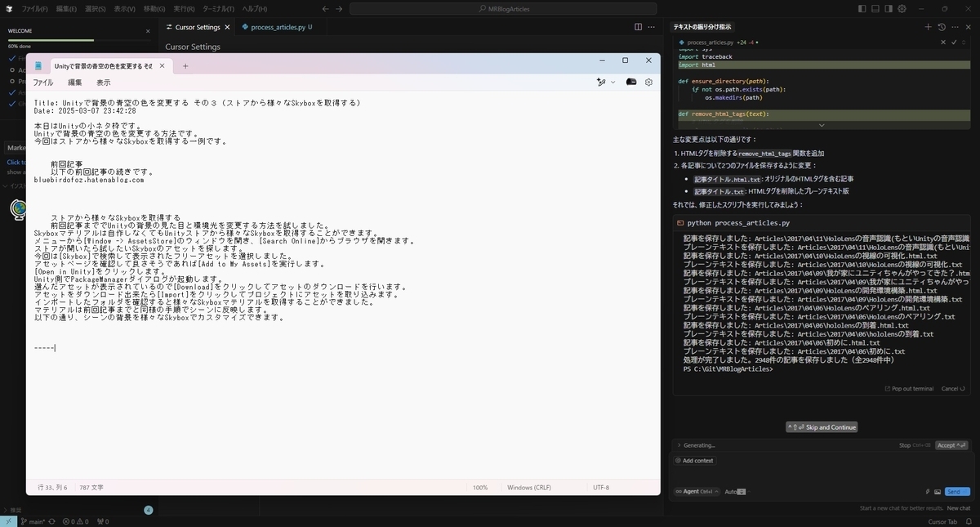Click the main* git branch indicator
This screenshot has width=980, height=527.
[x=34, y=521]
